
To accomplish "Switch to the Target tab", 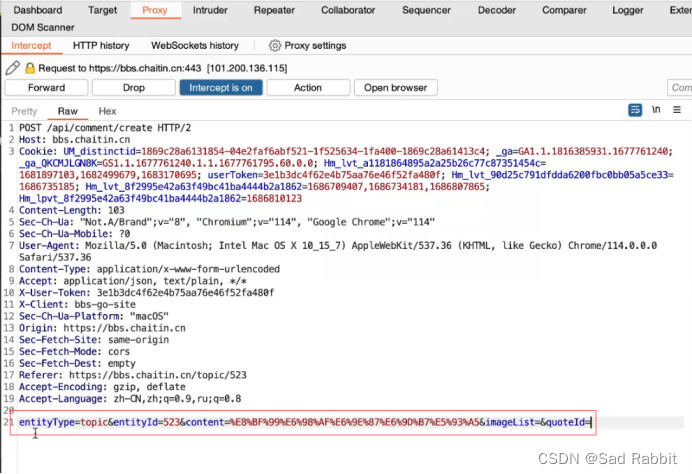I will 102,10.
